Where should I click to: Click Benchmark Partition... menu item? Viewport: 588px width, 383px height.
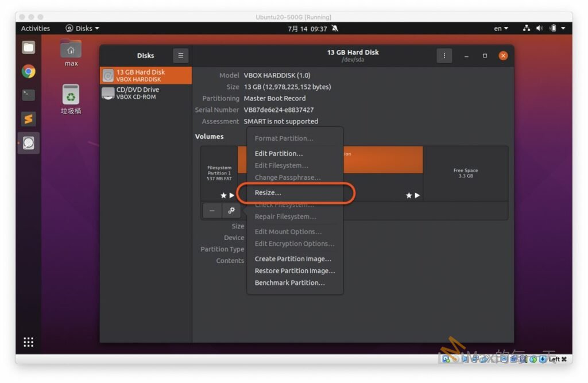click(x=289, y=283)
